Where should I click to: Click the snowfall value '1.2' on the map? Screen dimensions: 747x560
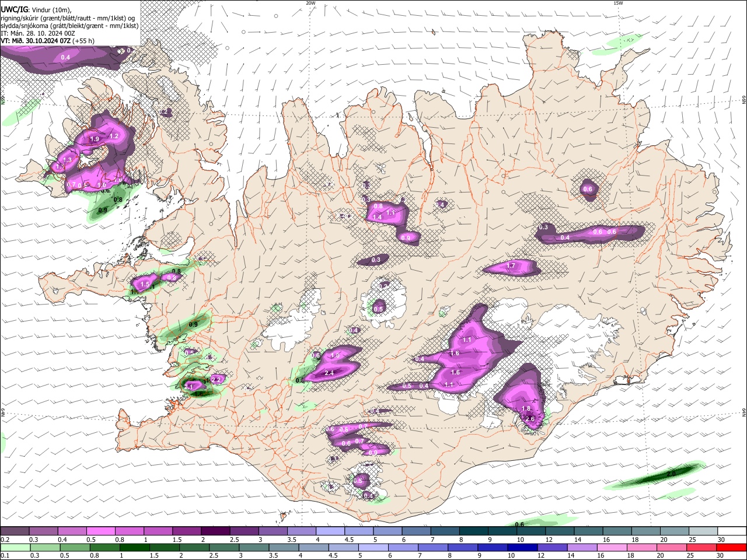(x=114, y=136)
